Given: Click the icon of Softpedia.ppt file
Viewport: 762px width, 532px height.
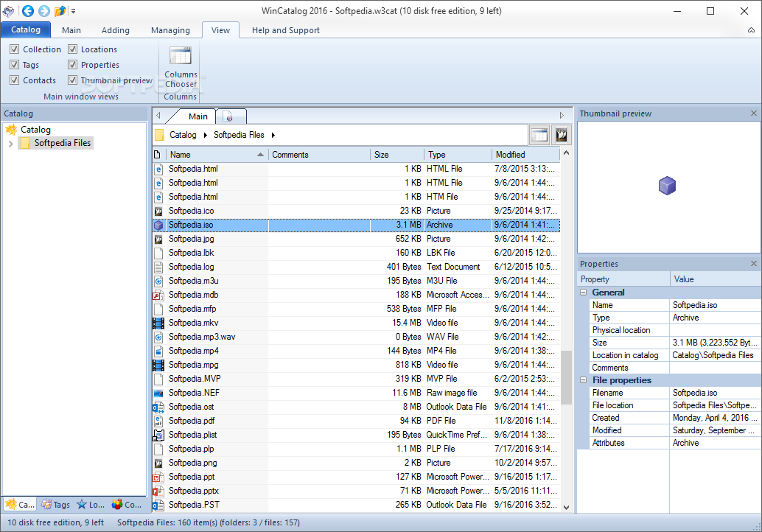Looking at the screenshot, I should coord(158,477).
